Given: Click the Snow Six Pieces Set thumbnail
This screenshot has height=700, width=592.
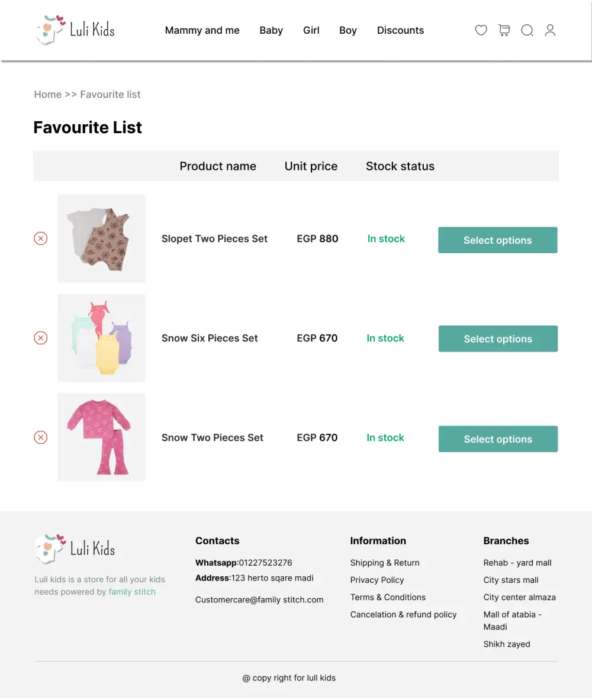Looking at the screenshot, I should tap(101, 338).
